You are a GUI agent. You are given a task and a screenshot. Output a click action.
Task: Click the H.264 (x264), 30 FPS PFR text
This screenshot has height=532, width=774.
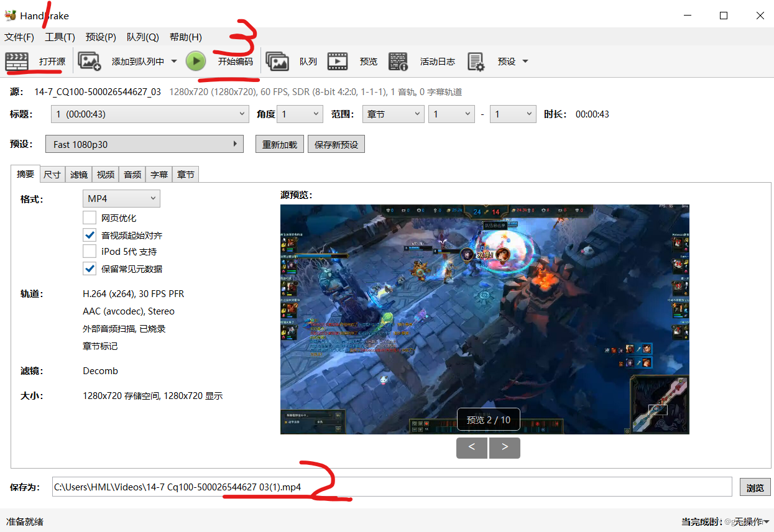coord(134,293)
